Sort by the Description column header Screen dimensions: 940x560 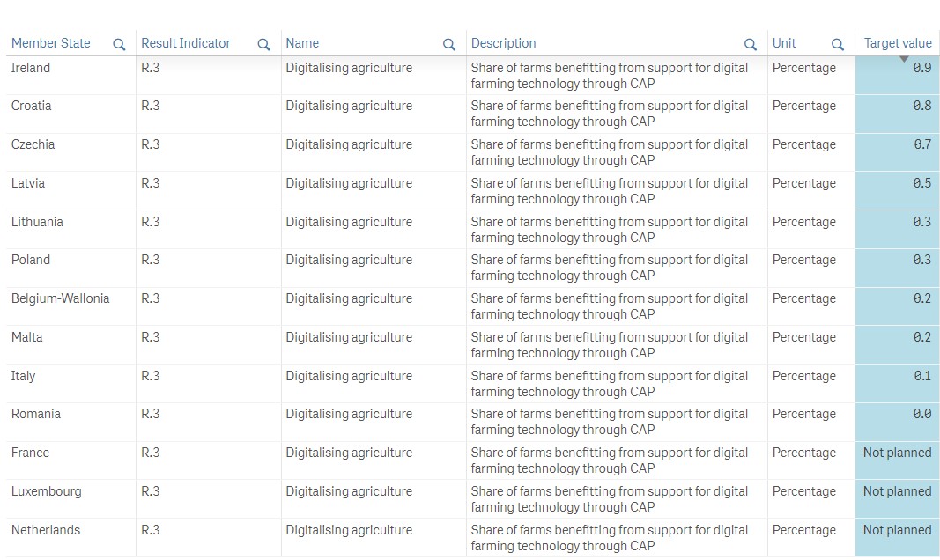tap(503, 43)
